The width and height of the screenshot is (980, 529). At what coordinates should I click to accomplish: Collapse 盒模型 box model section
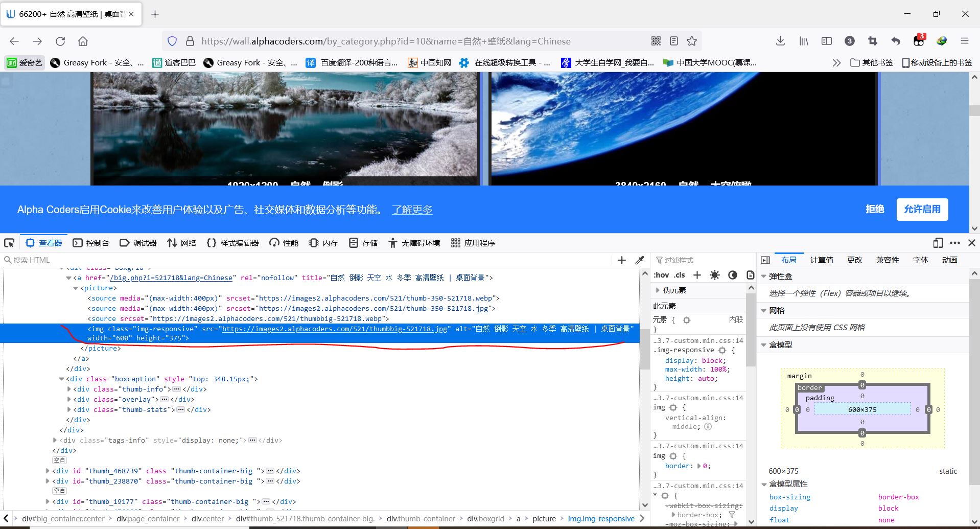click(764, 345)
